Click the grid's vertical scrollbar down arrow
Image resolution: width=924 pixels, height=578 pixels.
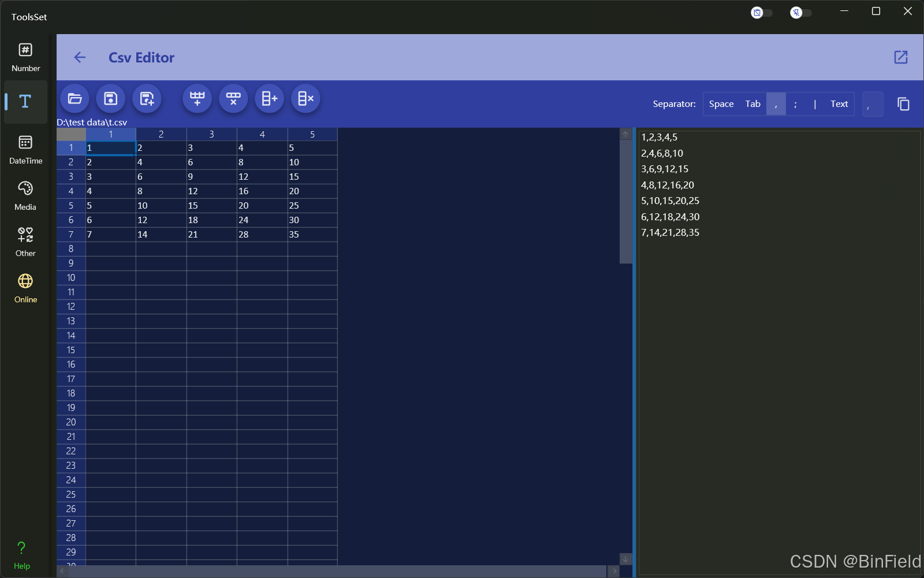point(625,559)
